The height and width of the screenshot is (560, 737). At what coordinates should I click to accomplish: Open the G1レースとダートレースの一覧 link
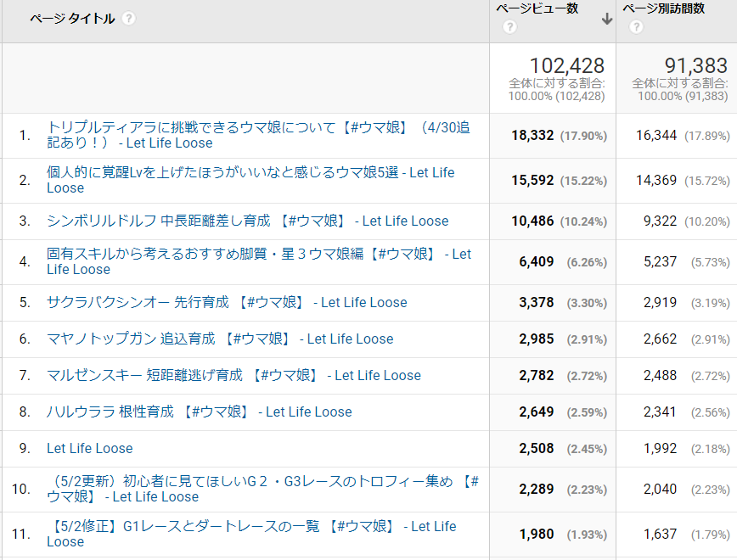point(246,525)
